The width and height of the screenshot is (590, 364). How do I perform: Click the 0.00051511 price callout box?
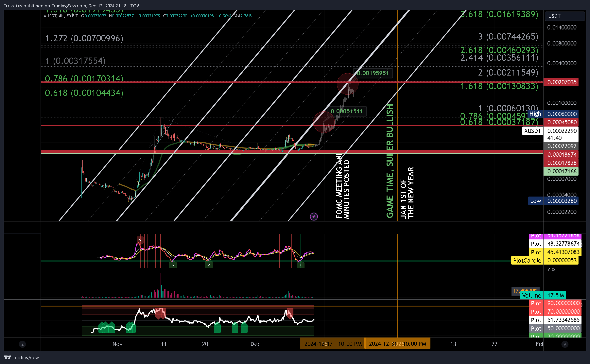346,111
